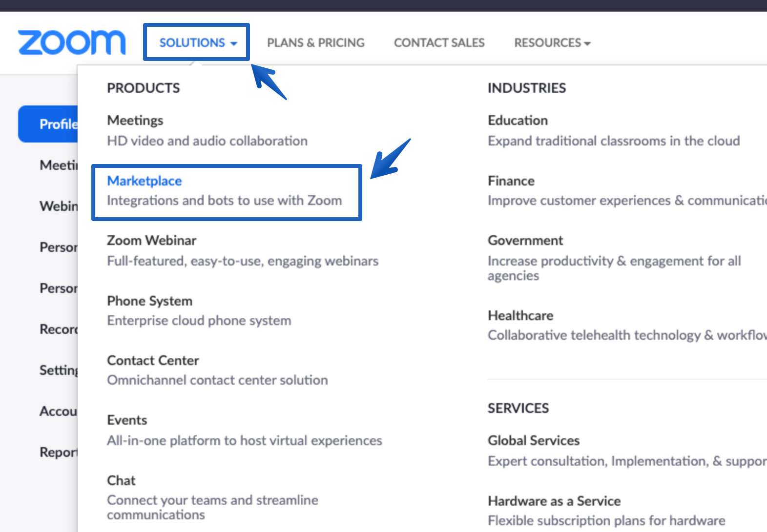767x532 pixels.
Task: Open Plans & Pricing page
Action: click(x=315, y=43)
